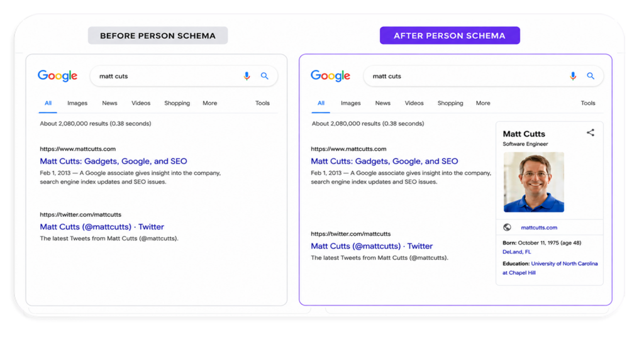Open 'Matt Cutts: Gadgets, Google, and SEO' in the before-schema panel
The height and width of the screenshot is (337, 644).
pyautogui.click(x=113, y=162)
